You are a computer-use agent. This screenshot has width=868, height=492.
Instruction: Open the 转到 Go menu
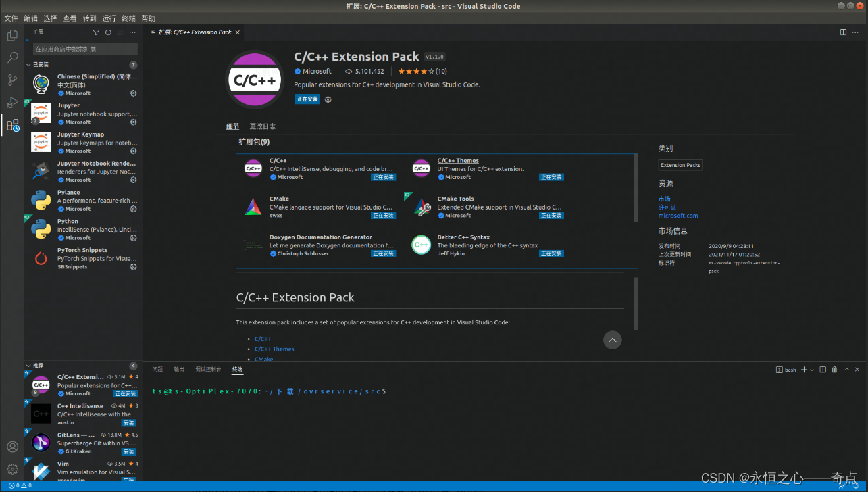[89, 18]
